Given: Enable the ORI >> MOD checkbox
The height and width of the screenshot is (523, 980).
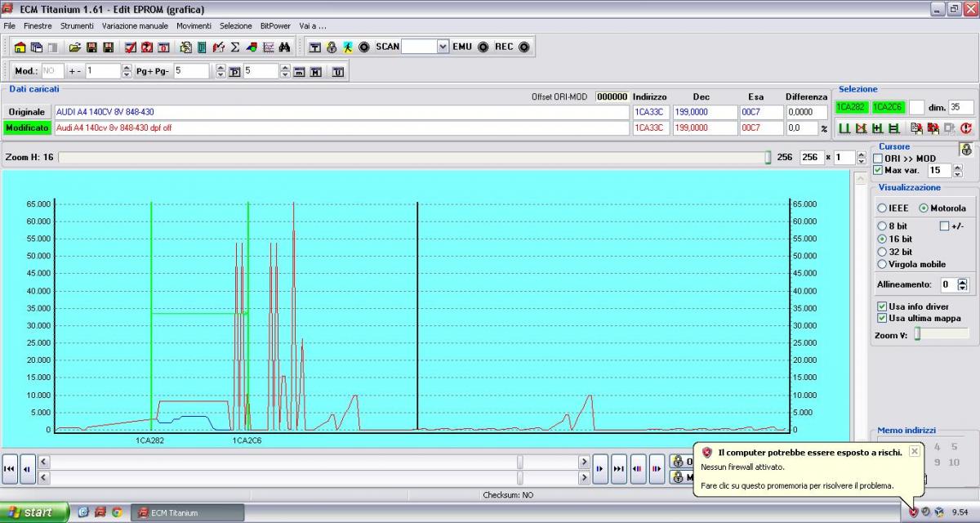Looking at the screenshot, I should pyautogui.click(x=878, y=159).
